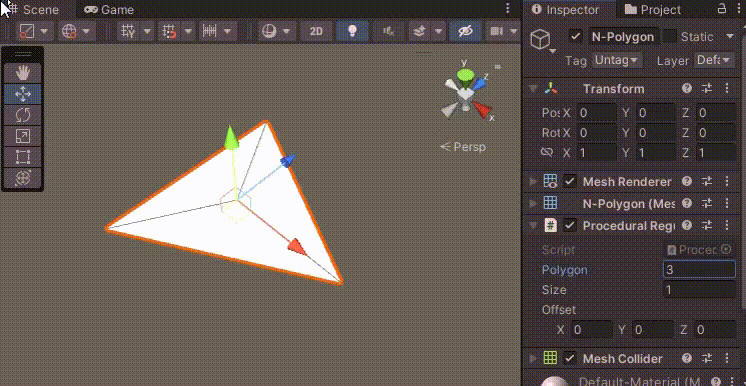Switch to the Game tab

click(109, 10)
